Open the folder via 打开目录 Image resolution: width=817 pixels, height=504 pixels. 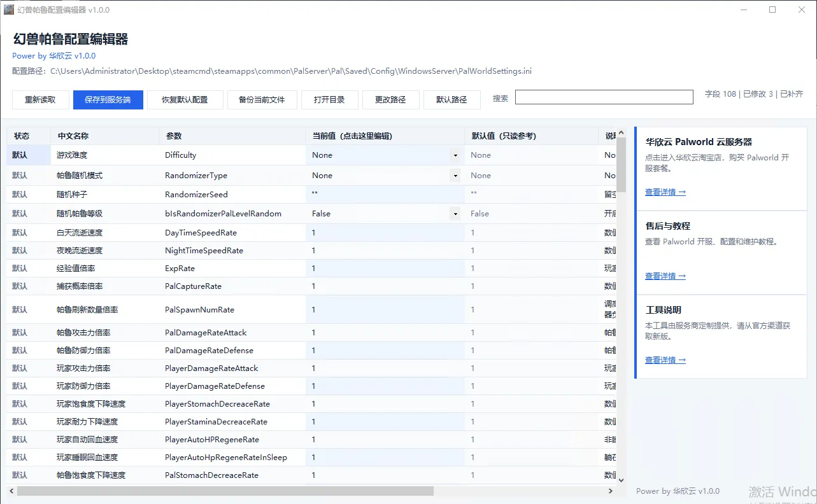tap(329, 100)
